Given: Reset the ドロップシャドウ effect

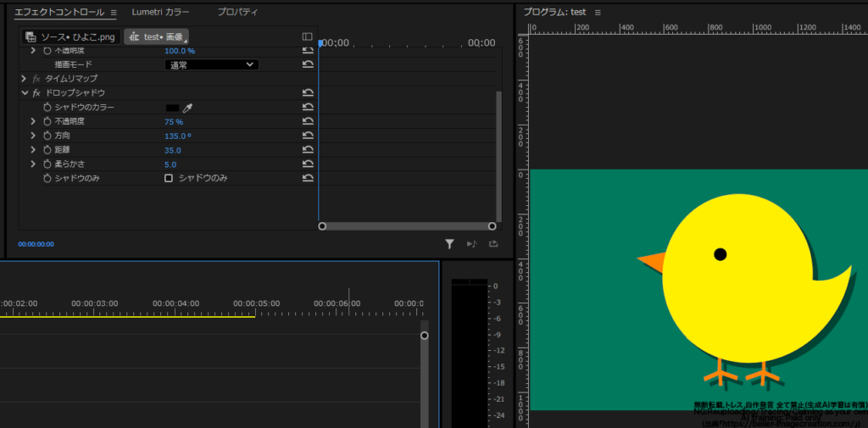Looking at the screenshot, I should pos(308,93).
